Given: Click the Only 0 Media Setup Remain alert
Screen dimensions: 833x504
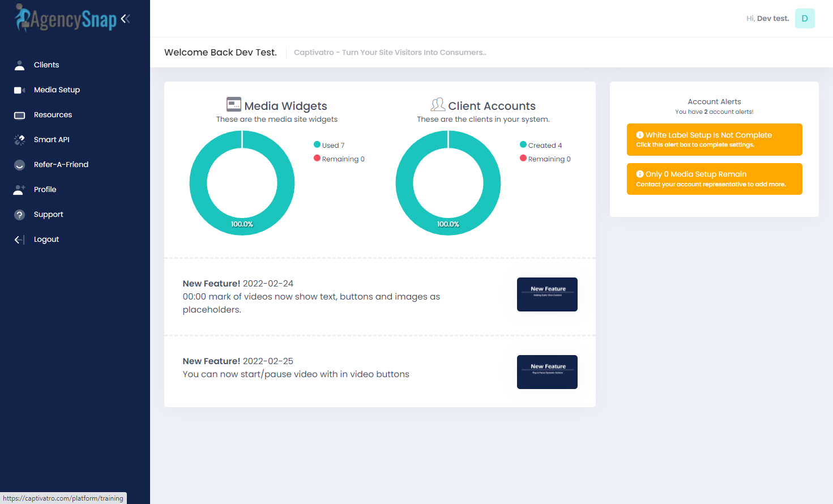Looking at the screenshot, I should (x=714, y=179).
